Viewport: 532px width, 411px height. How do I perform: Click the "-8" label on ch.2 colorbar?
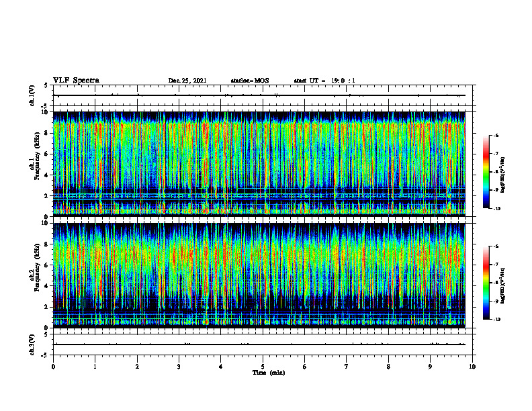[x=496, y=283]
